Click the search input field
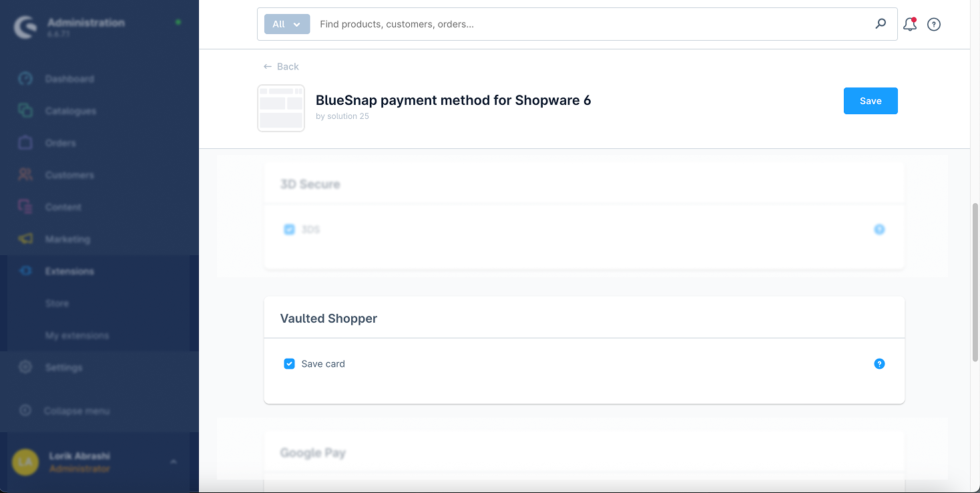Viewport: 980px width, 493px height. pos(587,25)
